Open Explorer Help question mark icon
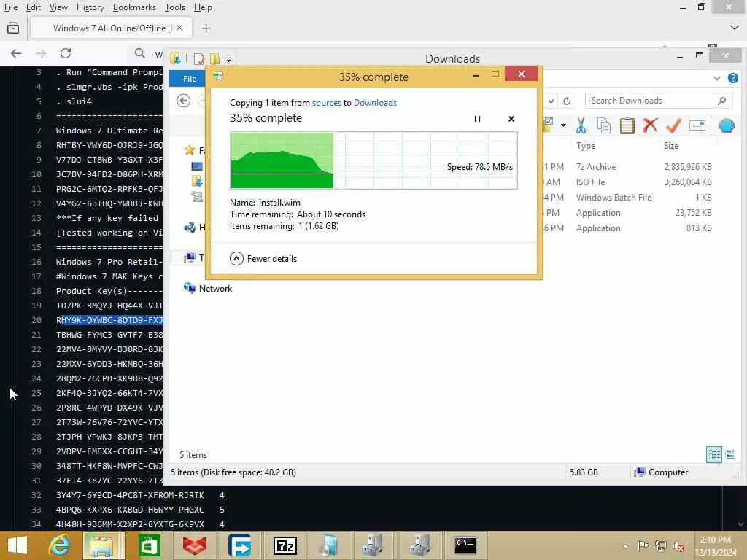This screenshot has width=747, height=560. 733,78
